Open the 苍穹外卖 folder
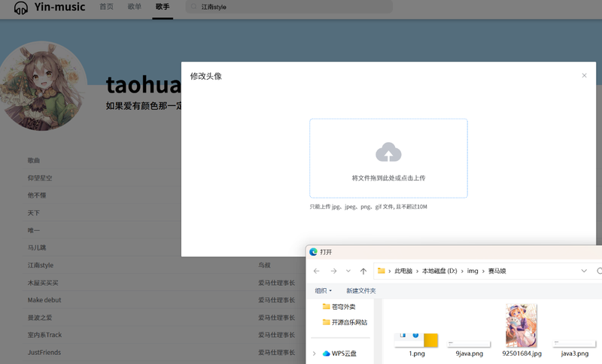This screenshot has width=602, height=364. point(343,307)
